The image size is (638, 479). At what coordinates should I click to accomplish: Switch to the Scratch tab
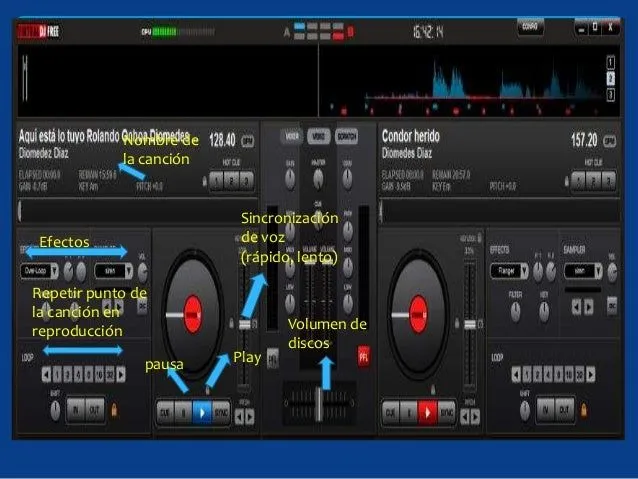pos(347,136)
